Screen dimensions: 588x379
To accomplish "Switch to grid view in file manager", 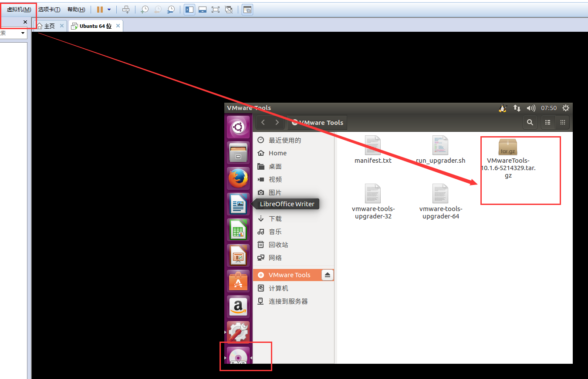I will click(x=562, y=123).
